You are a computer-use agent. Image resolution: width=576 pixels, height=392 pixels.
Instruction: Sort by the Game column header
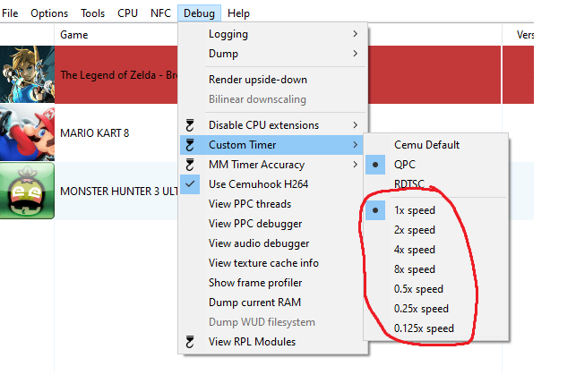(x=73, y=35)
